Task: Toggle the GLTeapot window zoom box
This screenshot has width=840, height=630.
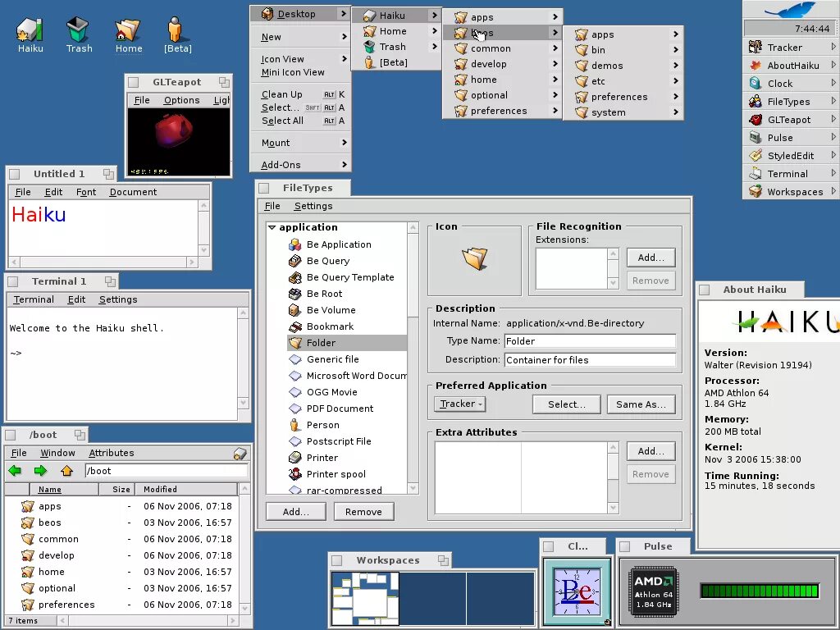Action: pos(224,82)
